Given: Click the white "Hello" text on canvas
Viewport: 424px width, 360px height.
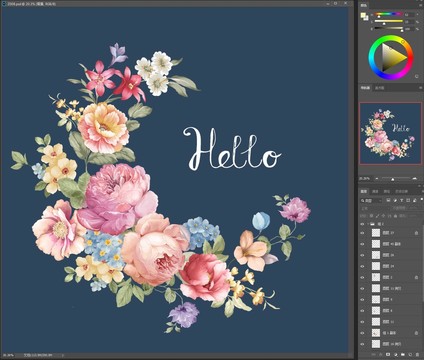Looking at the screenshot, I should tap(232, 148).
